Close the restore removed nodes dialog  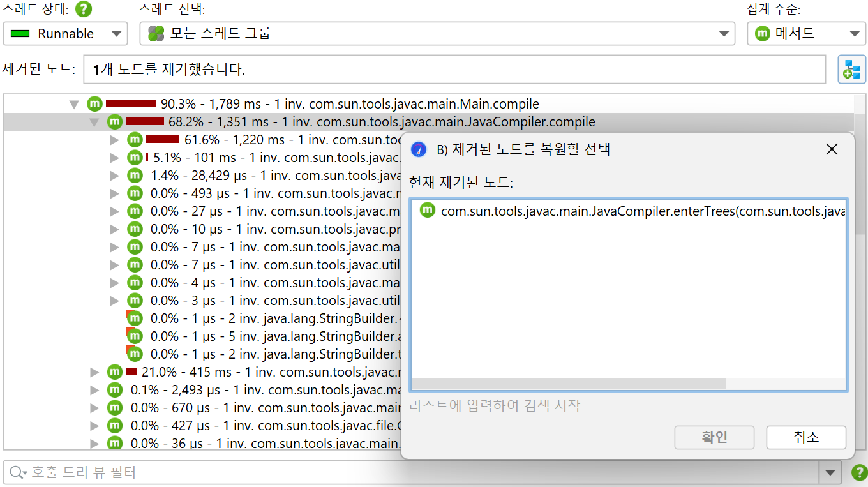click(x=832, y=149)
